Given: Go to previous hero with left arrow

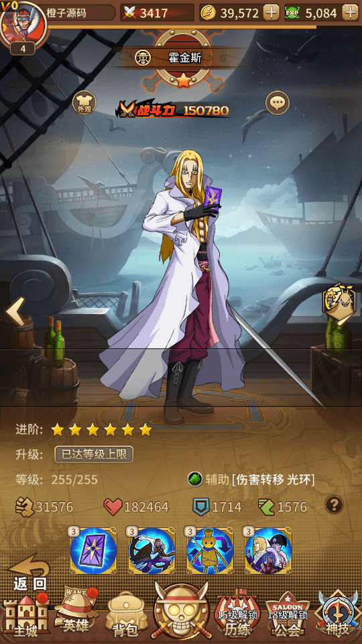Looking at the screenshot, I should click(15, 311).
